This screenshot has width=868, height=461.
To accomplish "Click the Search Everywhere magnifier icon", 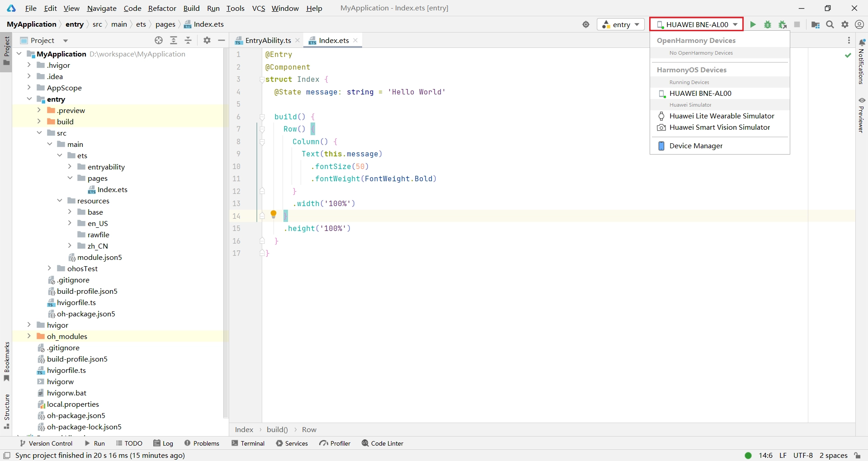I will pyautogui.click(x=830, y=24).
